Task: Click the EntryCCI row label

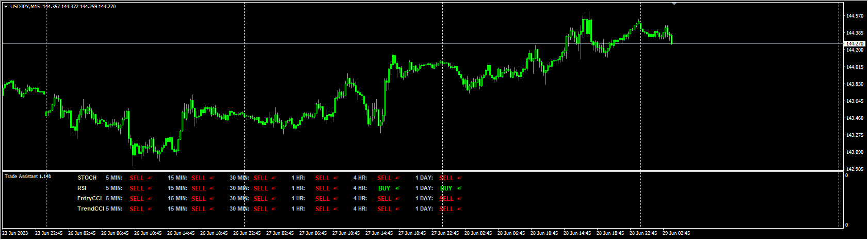Action: point(89,199)
